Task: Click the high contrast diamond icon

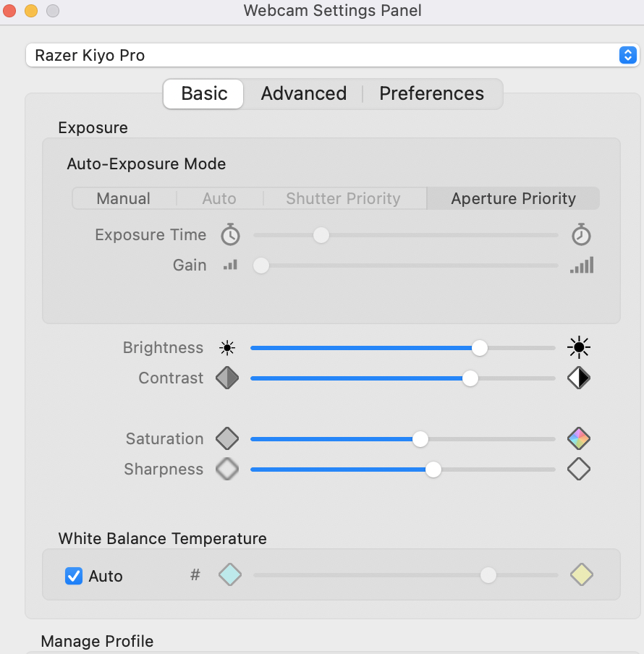Action: coord(578,378)
